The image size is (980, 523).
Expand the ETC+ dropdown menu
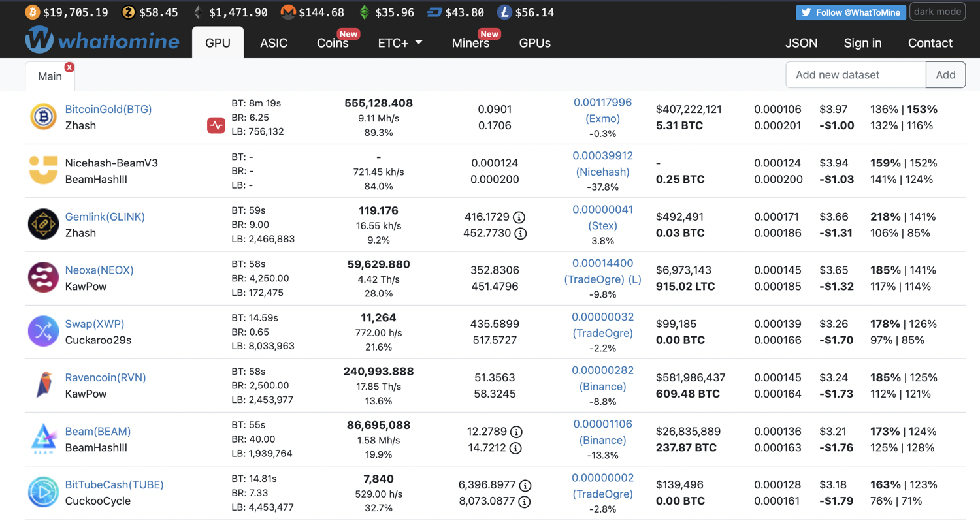[400, 43]
